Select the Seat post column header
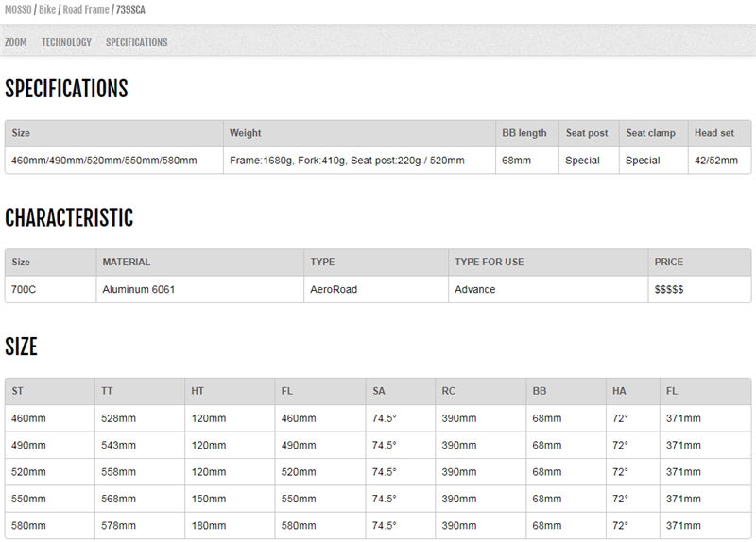The height and width of the screenshot is (542, 756). point(589,133)
